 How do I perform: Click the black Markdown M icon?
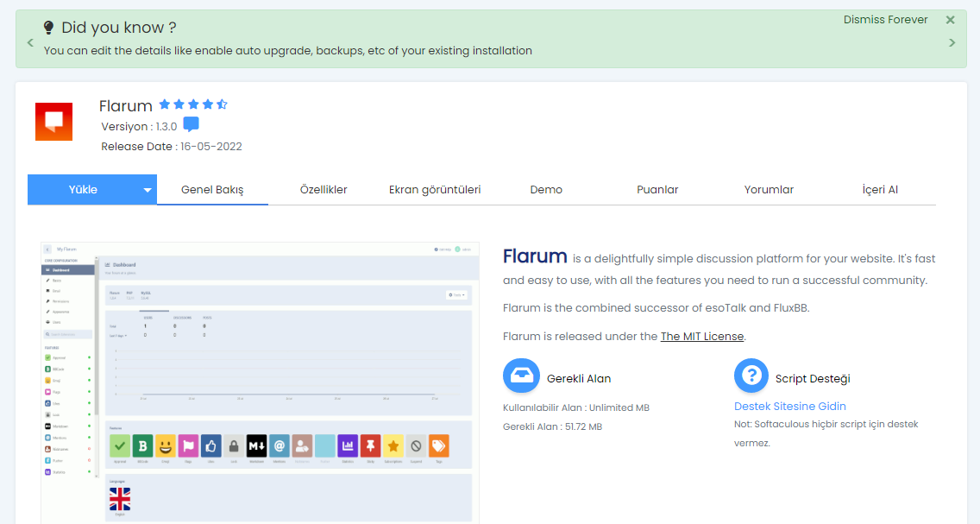pos(256,445)
